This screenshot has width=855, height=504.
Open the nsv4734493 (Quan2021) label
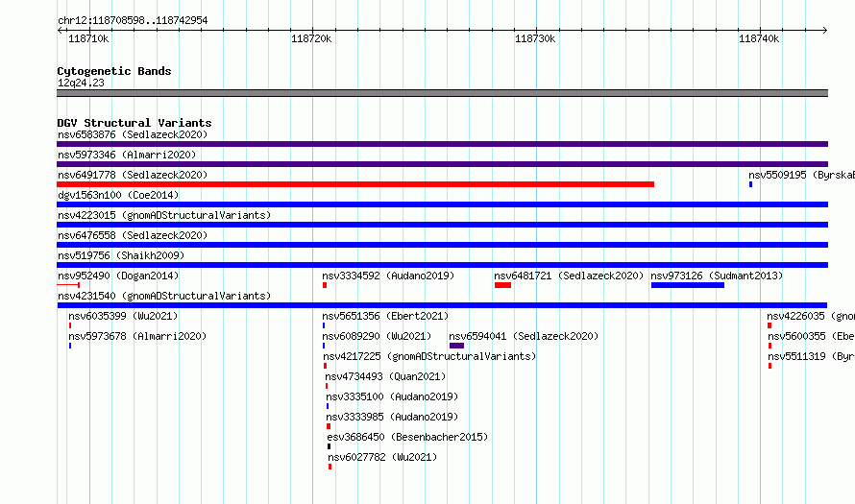click(x=385, y=376)
